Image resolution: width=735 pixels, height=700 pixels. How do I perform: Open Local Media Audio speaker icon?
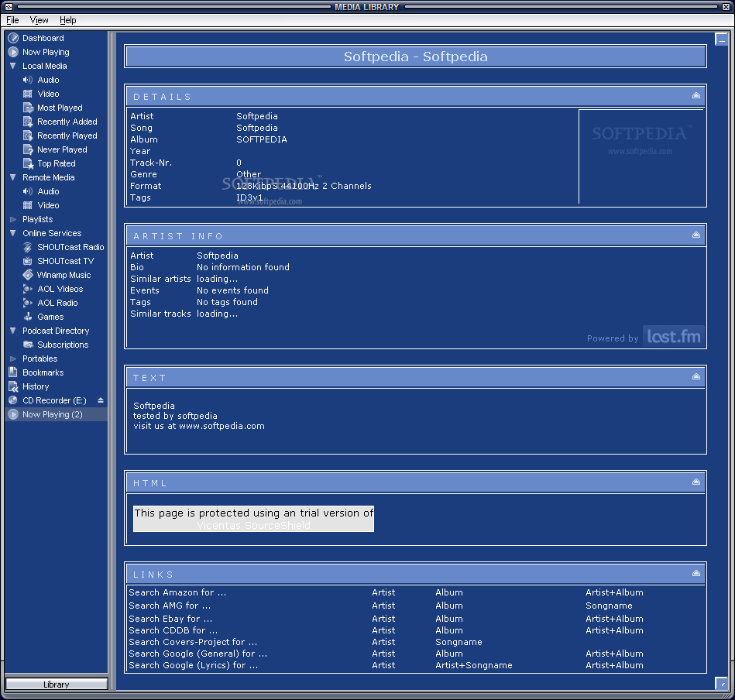pyautogui.click(x=28, y=80)
